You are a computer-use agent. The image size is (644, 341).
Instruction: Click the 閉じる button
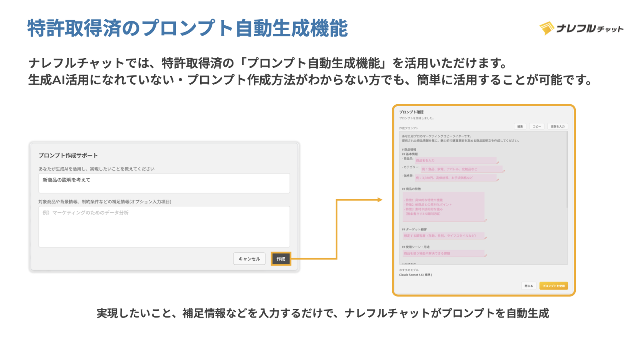tap(529, 286)
